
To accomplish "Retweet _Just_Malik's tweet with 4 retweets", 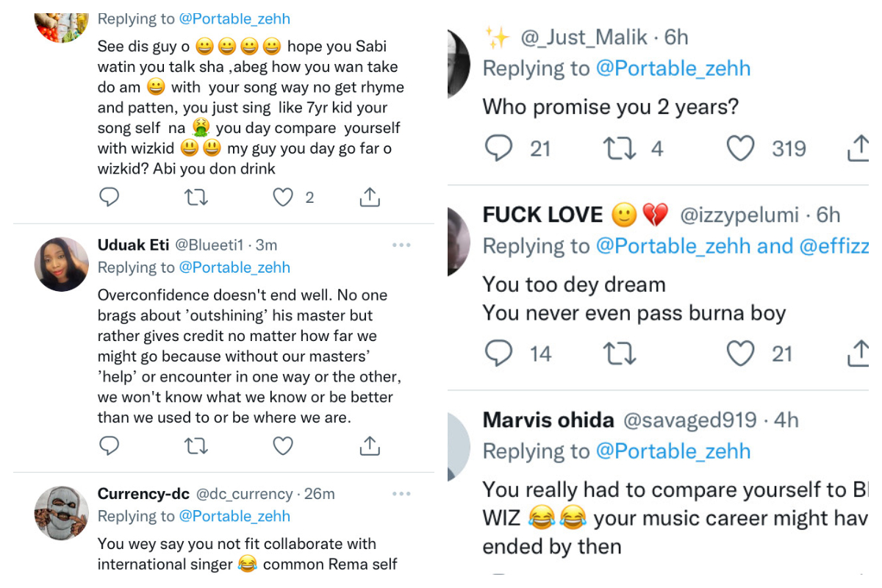I will click(x=619, y=149).
